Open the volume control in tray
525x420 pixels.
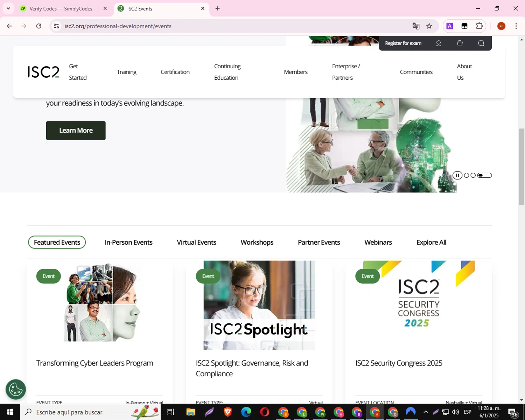click(455, 412)
